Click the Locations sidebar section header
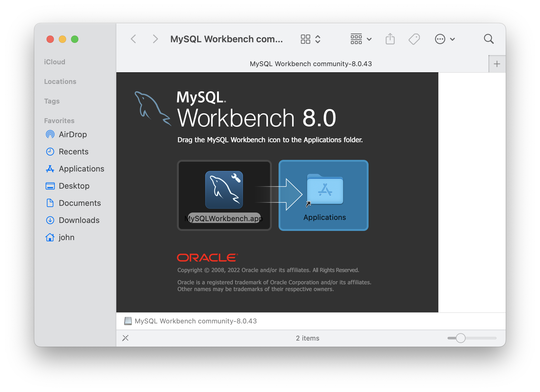Screen dimensions: 540x392 60,81
